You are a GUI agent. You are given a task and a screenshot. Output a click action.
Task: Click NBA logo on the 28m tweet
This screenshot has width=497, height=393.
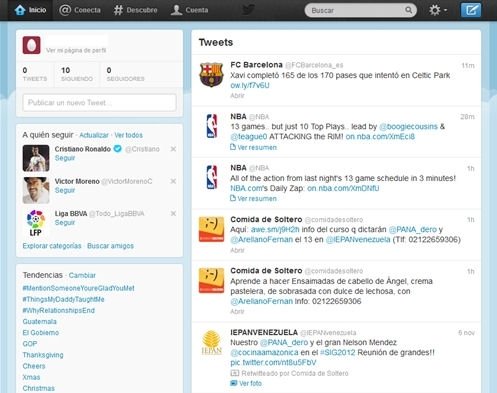coord(212,126)
